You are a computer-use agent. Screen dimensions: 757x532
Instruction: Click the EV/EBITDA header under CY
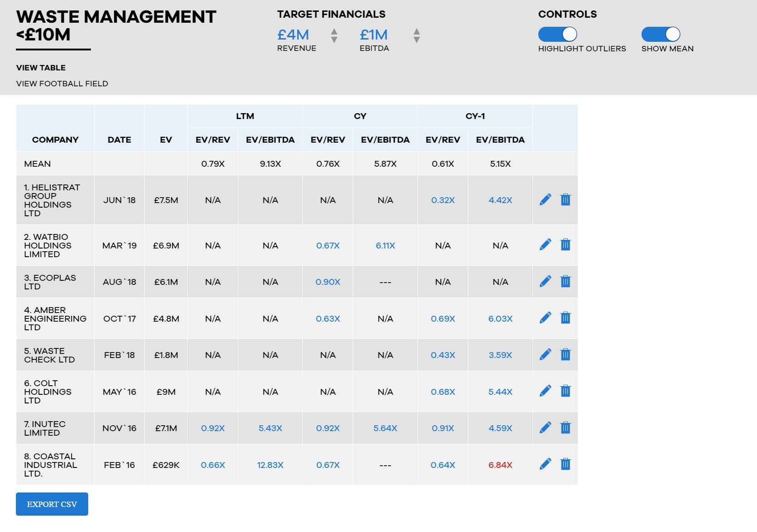[386, 139]
